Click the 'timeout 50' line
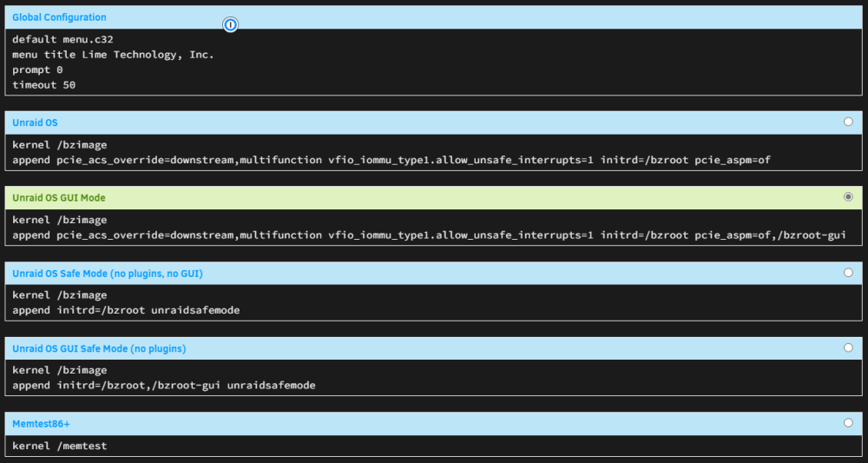868x463 pixels. (43, 85)
